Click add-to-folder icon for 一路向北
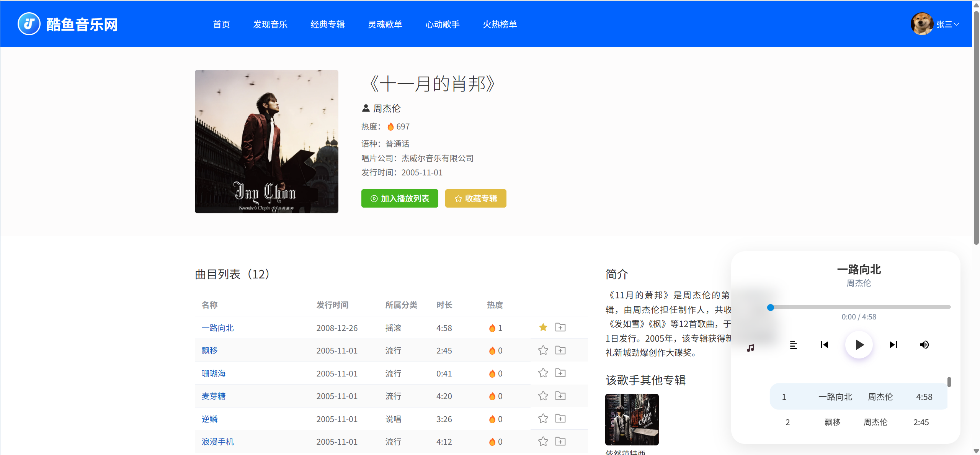Image resolution: width=980 pixels, height=455 pixels. click(560, 327)
